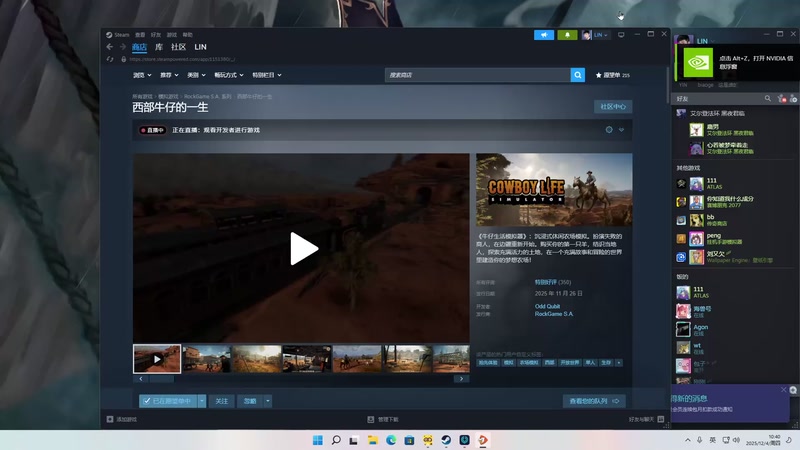Reload the store page with the refresh icon
The height and width of the screenshot is (450, 800).
click(110, 59)
